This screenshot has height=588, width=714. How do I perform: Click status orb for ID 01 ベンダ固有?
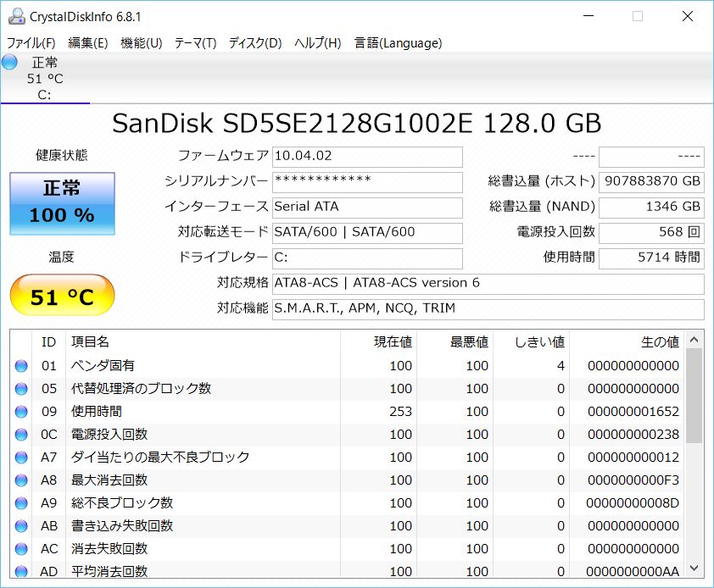21,366
